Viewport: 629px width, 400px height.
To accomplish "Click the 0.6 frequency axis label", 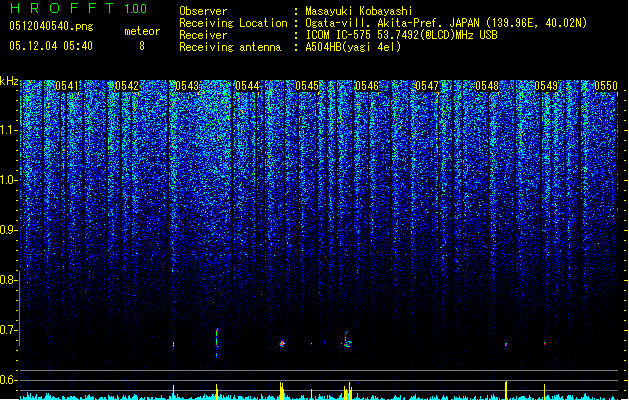I will click(9, 380).
